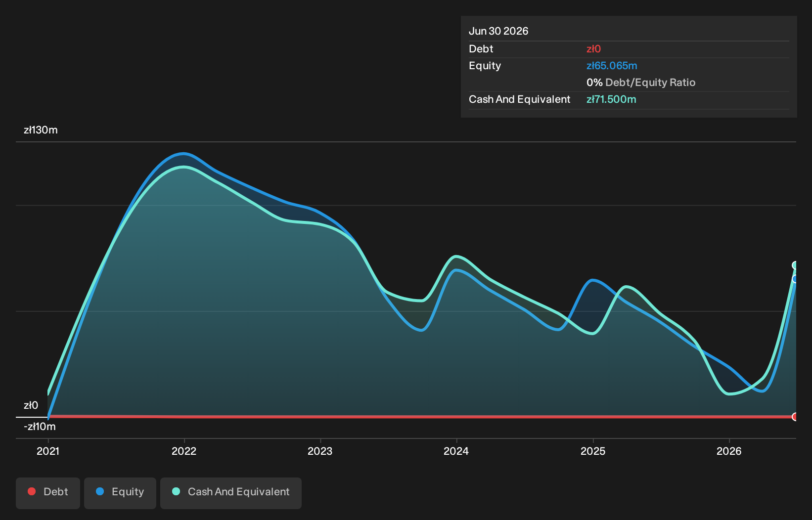Click the 2025 x-axis label
Screen dimensions: 812x520
click(593, 451)
